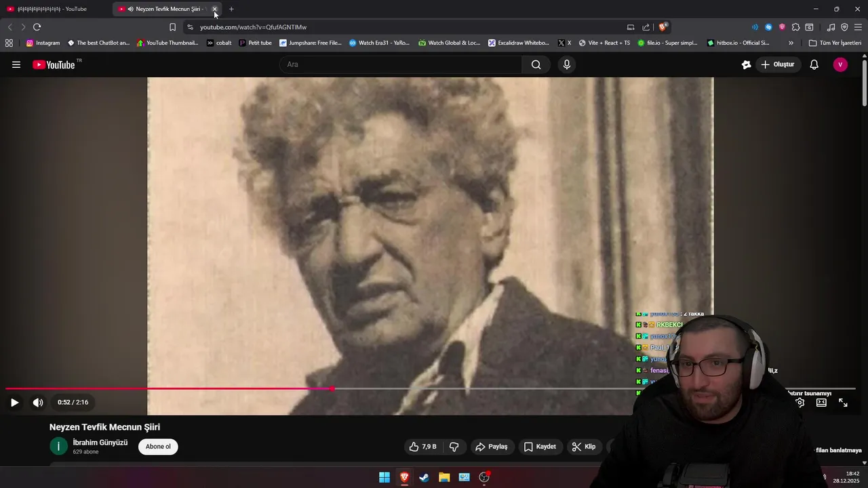868x488 pixels.
Task: Open the Brave Shields lion icon
Action: [663, 27]
